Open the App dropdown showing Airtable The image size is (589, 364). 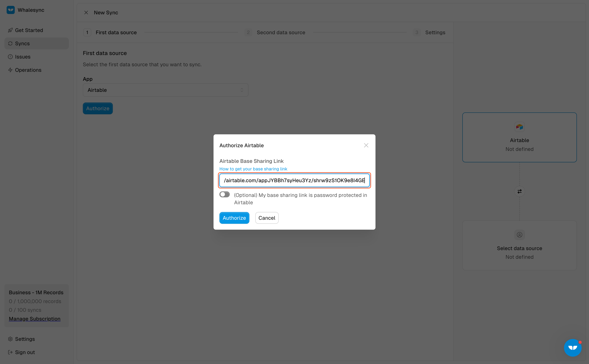(165, 90)
